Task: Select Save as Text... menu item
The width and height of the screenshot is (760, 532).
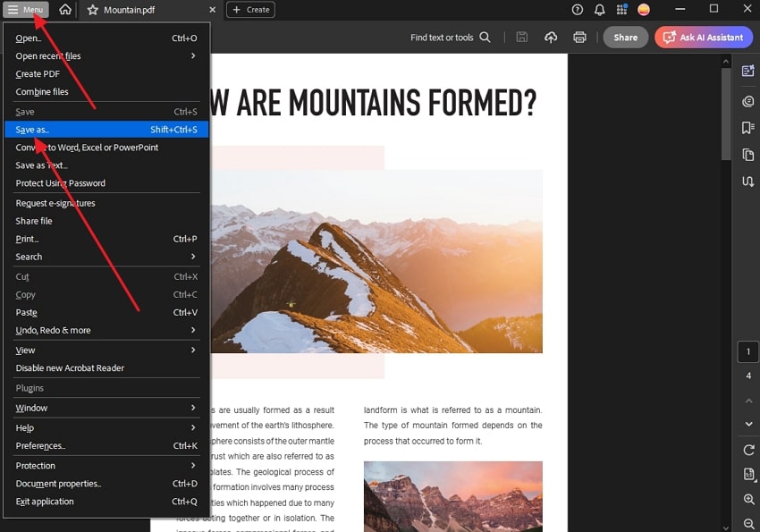Action: (106, 165)
